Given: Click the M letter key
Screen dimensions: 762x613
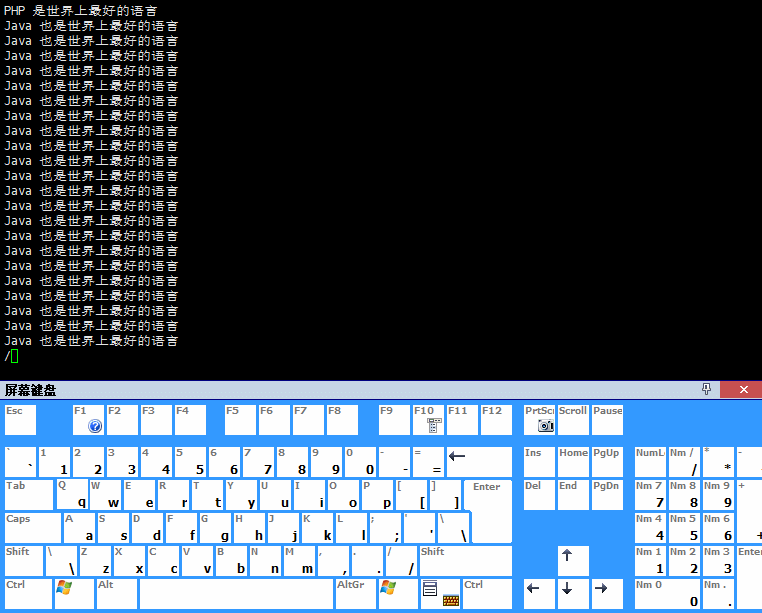Looking at the screenshot, I should 299,560.
